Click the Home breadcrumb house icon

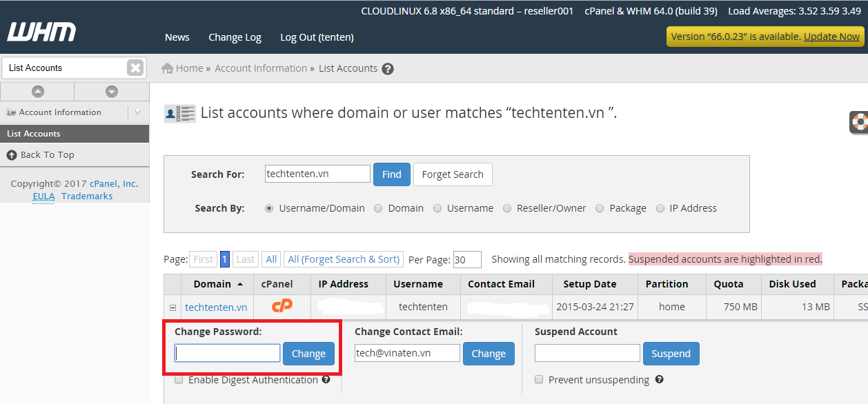click(167, 68)
